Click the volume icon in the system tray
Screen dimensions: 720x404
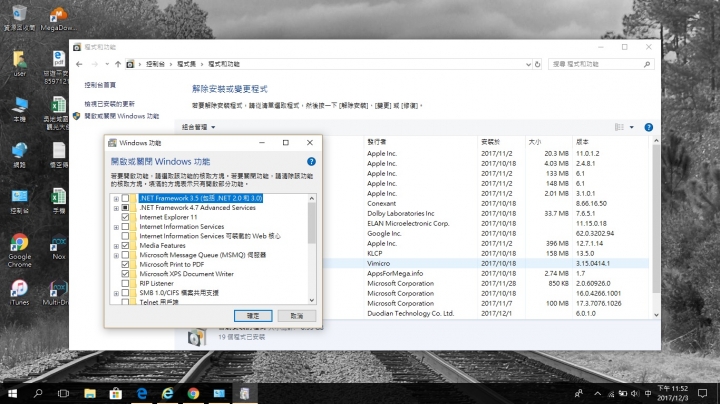(x=635, y=393)
